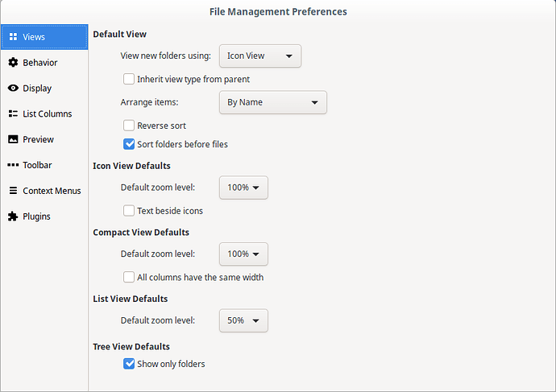
Task: Click the Toolbar dots icon
Action: coord(13,165)
